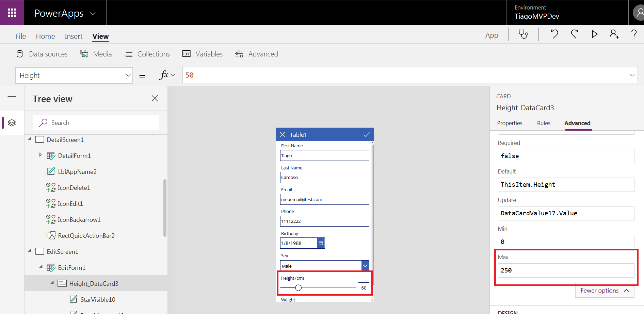Click the Birthday calendar picker icon
The height and width of the screenshot is (314, 644).
click(x=321, y=243)
